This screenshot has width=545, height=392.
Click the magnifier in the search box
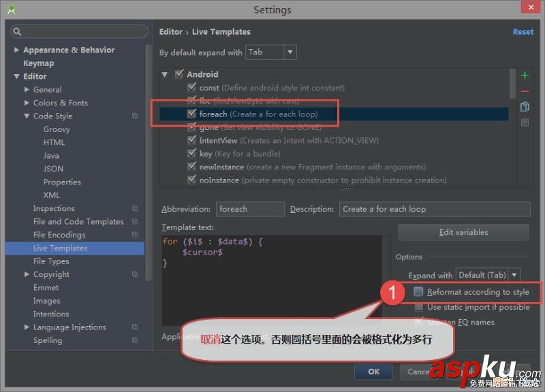[x=15, y=31]
